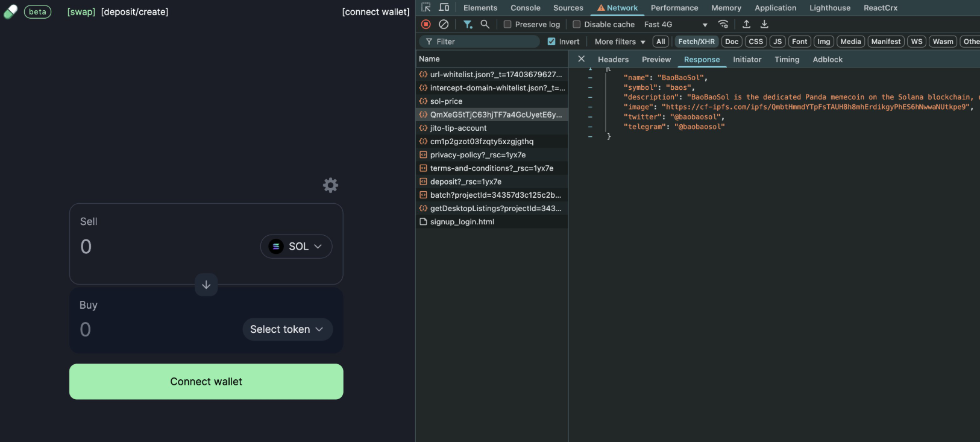Open the Headers tab of the request
The height and width of the screenshot is (442, 980).
(613, 60)
